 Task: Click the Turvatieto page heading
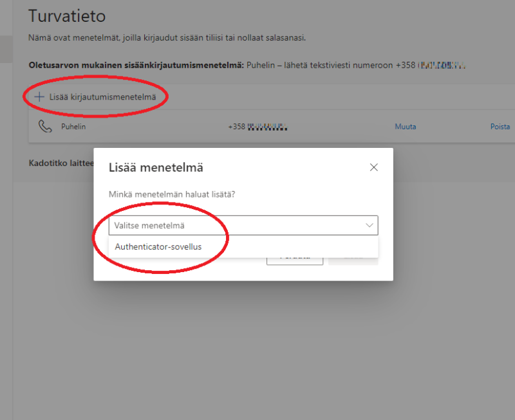(67, 15)
